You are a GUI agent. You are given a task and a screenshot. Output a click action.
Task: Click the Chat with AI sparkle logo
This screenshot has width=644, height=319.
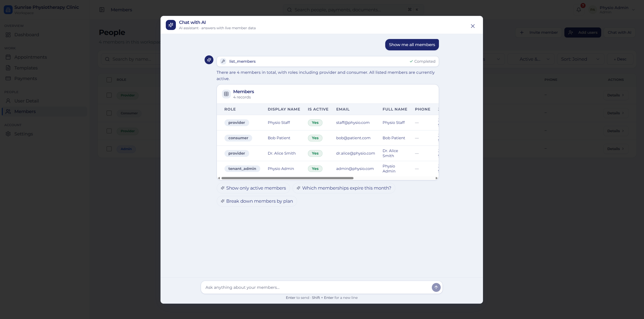[171, 25]
